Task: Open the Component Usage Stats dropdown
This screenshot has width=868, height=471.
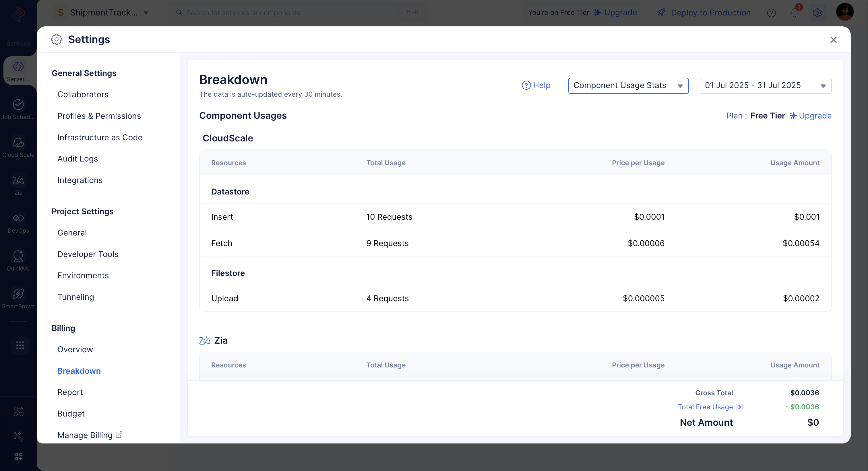Action: pos(628,85)
